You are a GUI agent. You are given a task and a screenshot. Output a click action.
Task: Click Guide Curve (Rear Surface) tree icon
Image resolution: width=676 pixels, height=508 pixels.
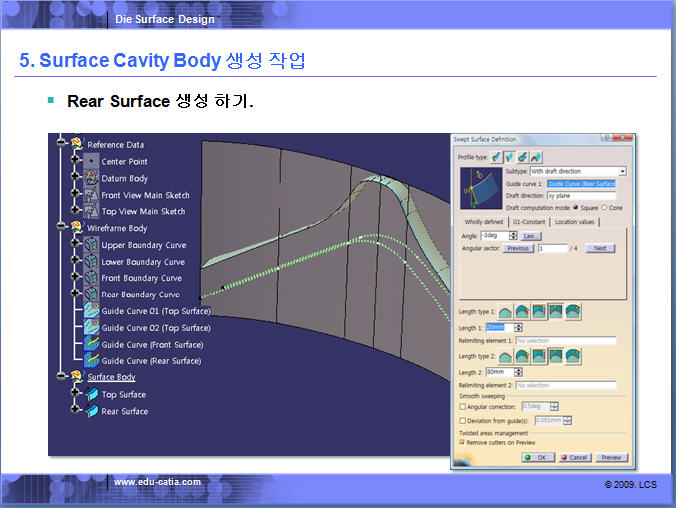point(90,361)
